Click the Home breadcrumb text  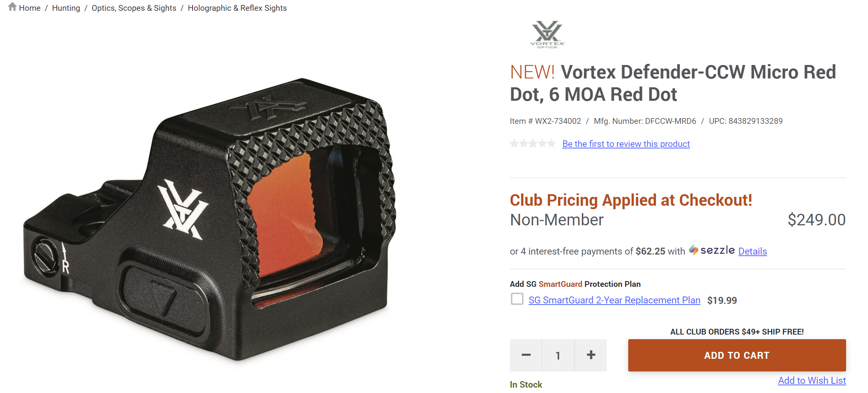point(30,8)
